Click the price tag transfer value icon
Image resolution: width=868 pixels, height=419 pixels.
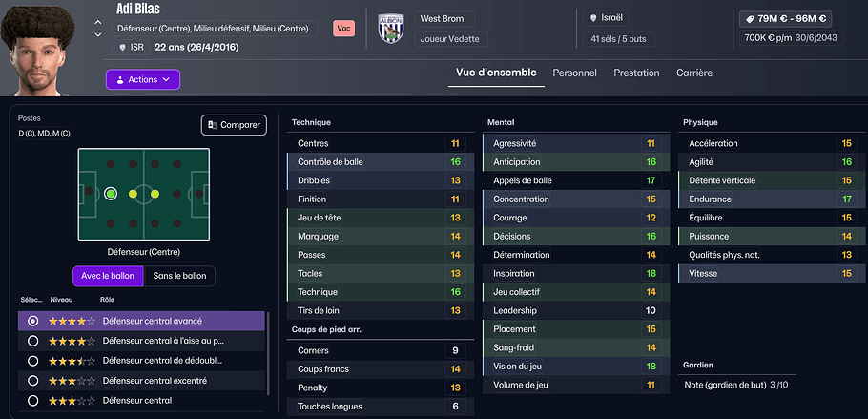click(x=750, y=19)
